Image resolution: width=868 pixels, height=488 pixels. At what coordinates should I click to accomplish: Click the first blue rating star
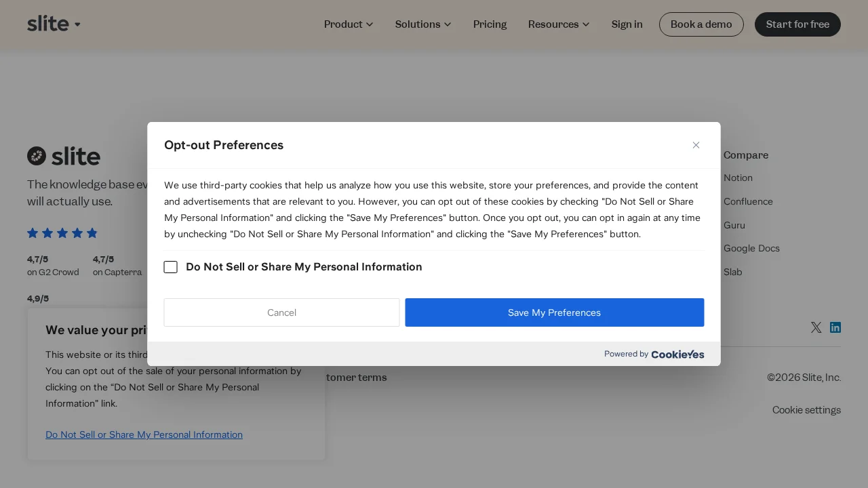[x=33, y=233]
